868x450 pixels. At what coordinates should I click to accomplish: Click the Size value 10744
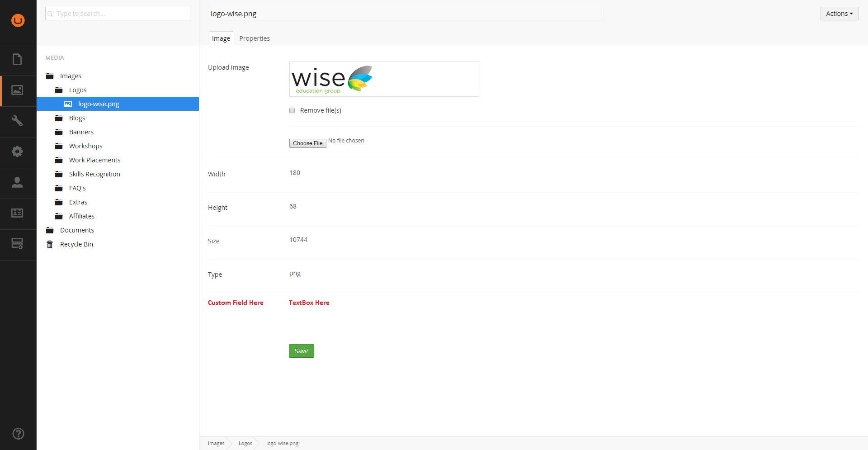tap(298, 240)
